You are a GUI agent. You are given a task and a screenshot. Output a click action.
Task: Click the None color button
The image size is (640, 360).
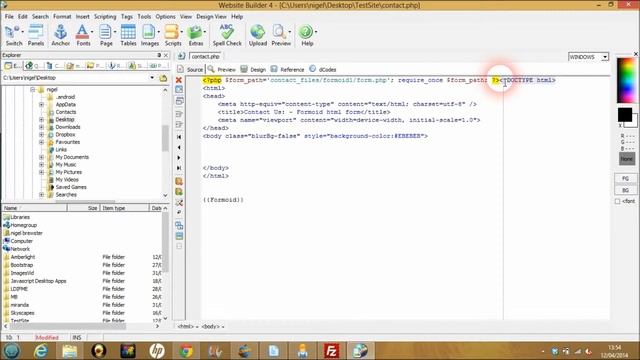click(627, 159)
